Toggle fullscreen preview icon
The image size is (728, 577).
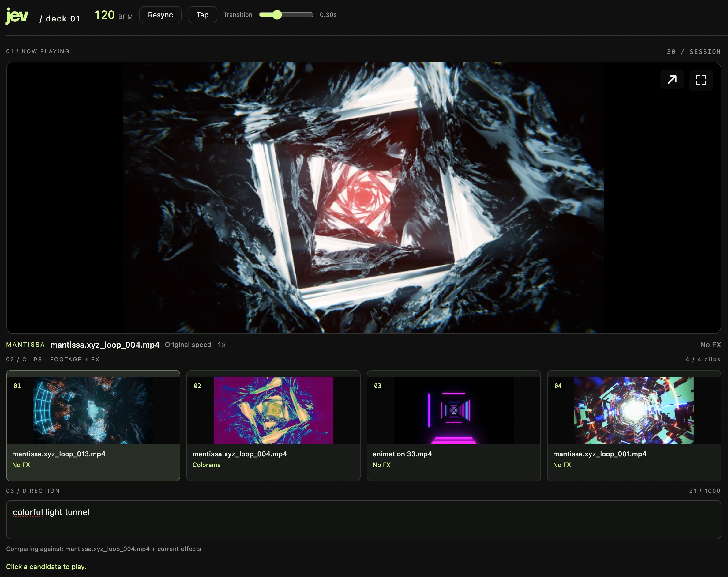click(x=701, y=80)
